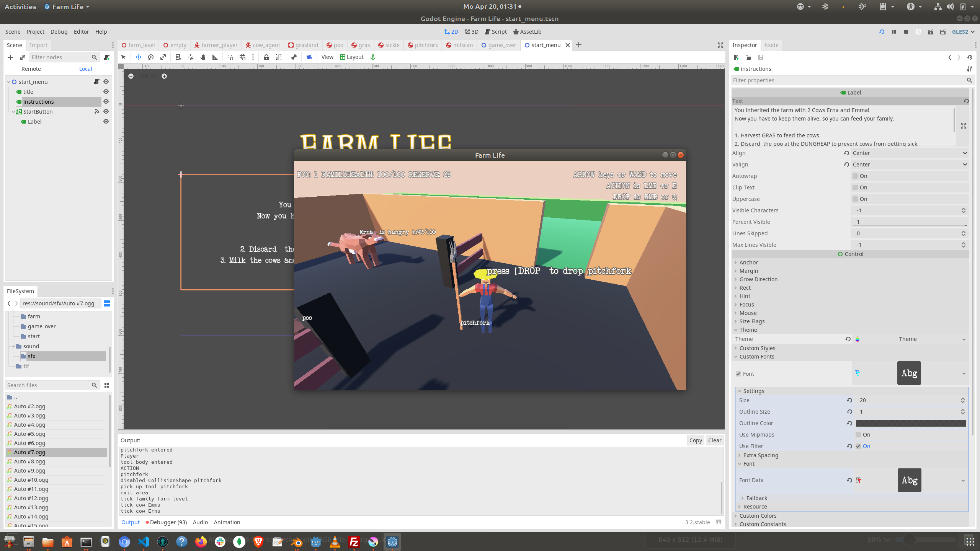Toggle distraction free mode icon
The height and width of the screenshot is (551, 980).
[720, 45]
